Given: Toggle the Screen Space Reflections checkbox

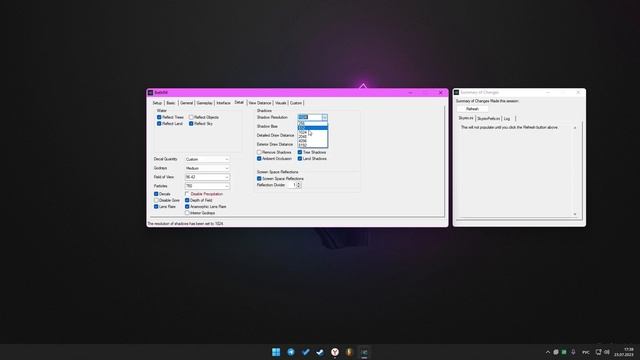Looking at the screenshot, I should [x=259, y=178].
